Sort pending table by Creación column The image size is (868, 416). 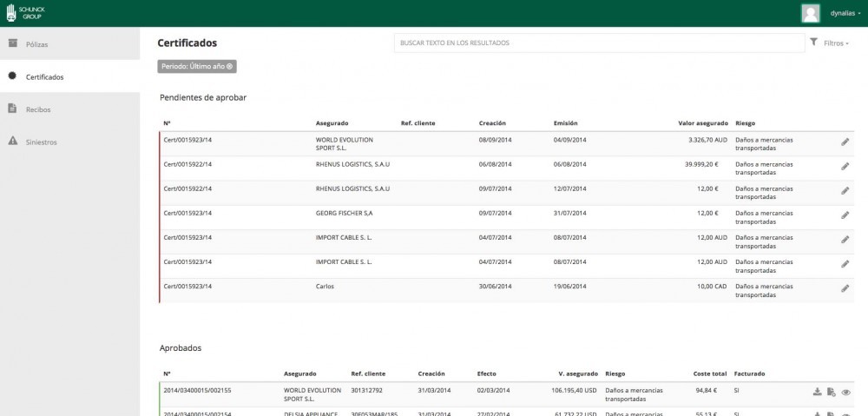[x=492, y=122]
